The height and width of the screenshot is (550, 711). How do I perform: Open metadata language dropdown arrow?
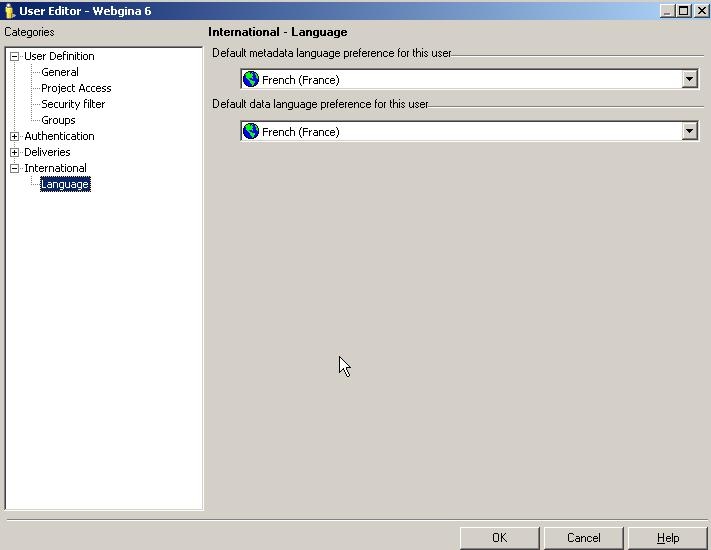click(x=689, y=79)
